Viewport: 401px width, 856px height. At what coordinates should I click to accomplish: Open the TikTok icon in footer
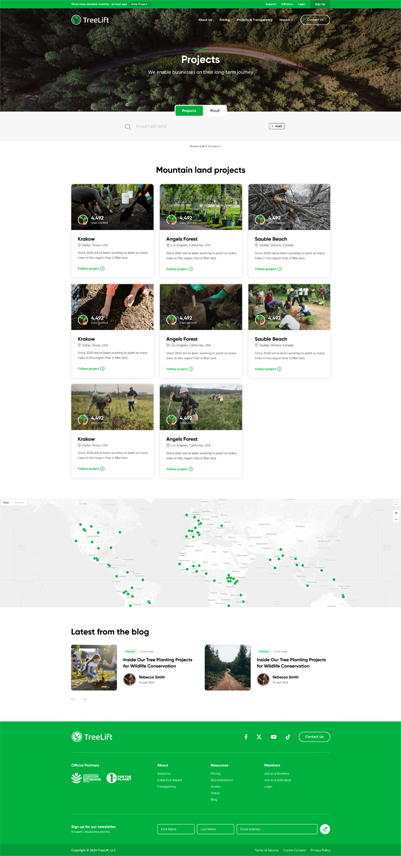[288, 737]
